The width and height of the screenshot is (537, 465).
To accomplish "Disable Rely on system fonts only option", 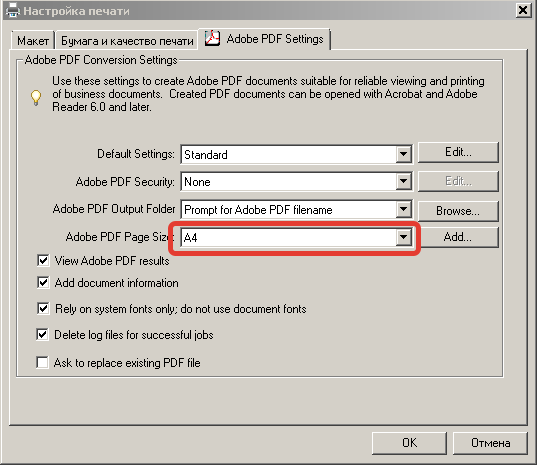I will click(x=43, y=309).
